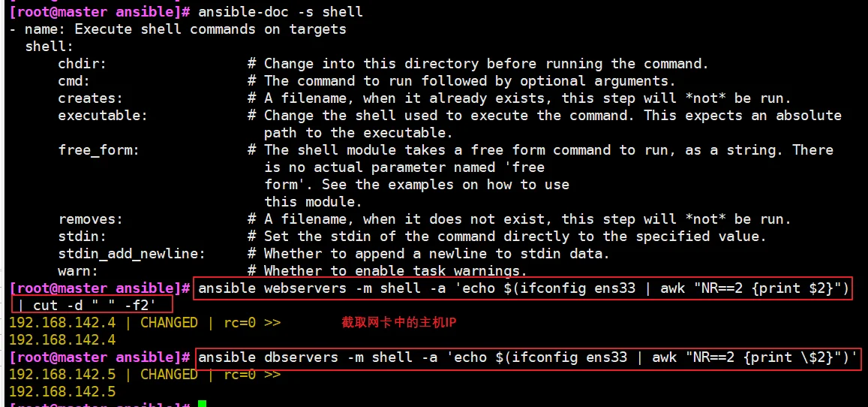Click the 'stdin_add_newline:' parameter label

tap(132, 254)
